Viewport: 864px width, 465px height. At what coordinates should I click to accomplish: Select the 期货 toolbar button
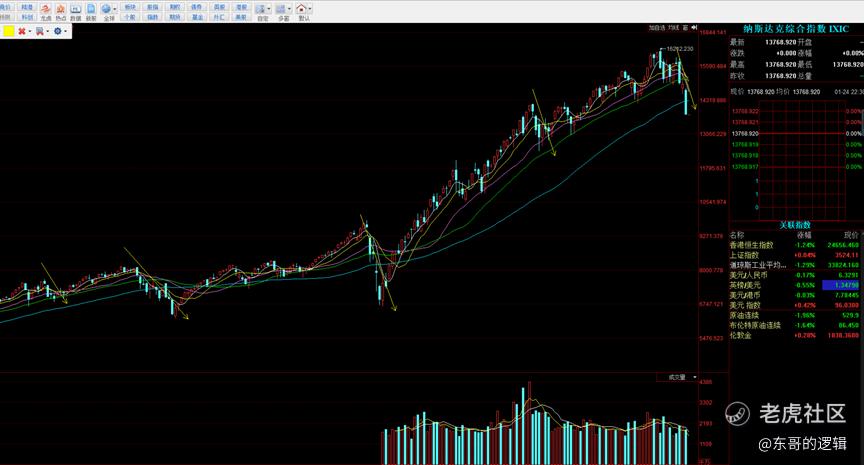click(175, 17)
